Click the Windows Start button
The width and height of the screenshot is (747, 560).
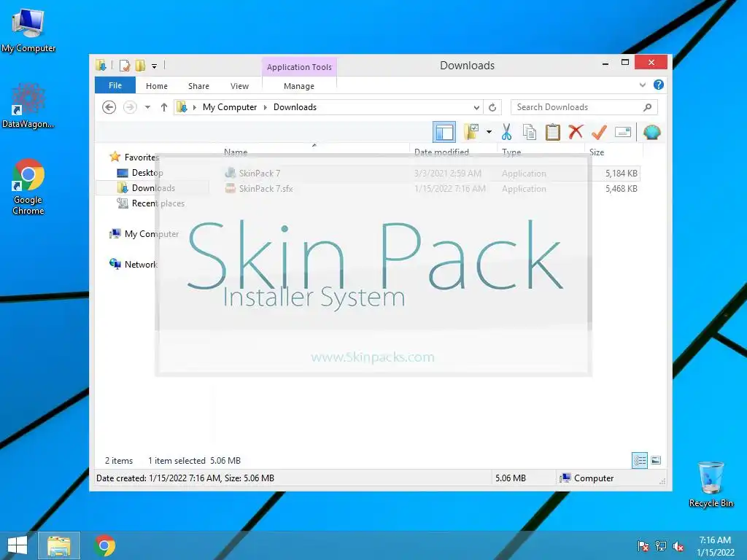tap(18, 545)
